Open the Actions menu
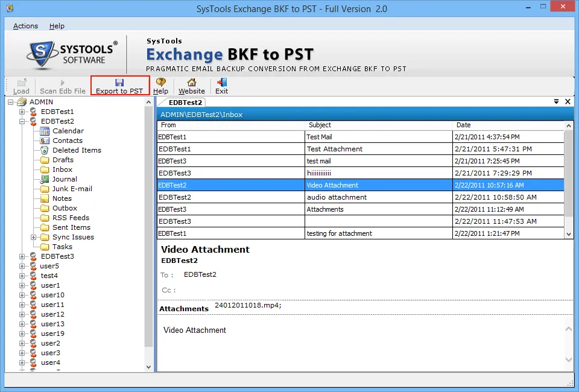 (x=25, y=26)
